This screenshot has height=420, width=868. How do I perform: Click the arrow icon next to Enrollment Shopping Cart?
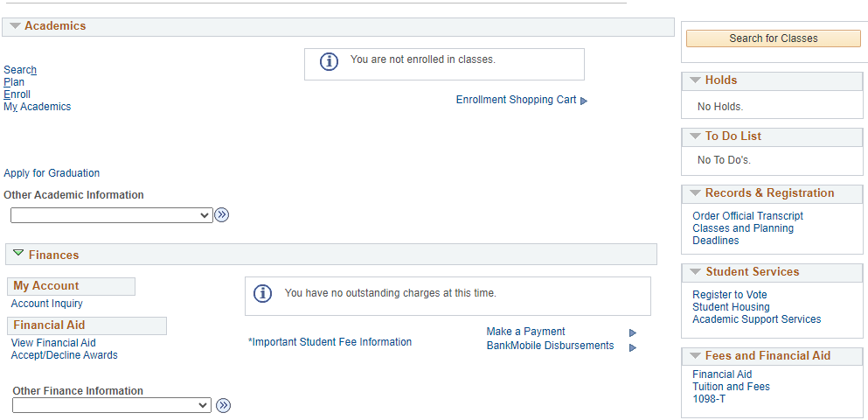pos(584,101)
